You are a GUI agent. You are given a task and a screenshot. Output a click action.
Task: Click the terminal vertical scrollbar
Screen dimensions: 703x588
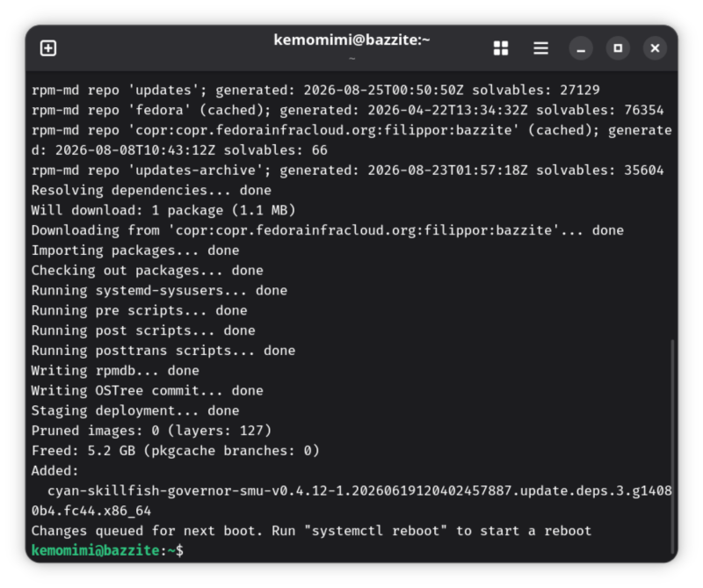tap(672, 446)
